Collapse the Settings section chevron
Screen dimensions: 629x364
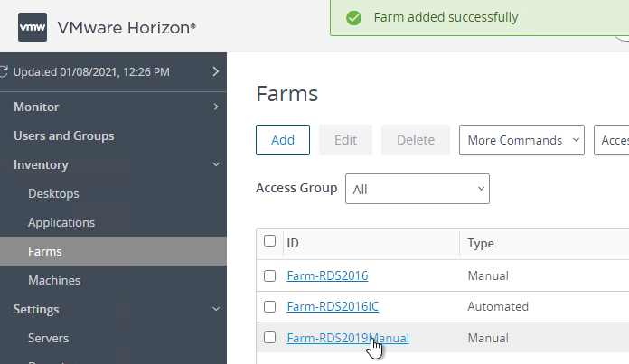point(216,309)
